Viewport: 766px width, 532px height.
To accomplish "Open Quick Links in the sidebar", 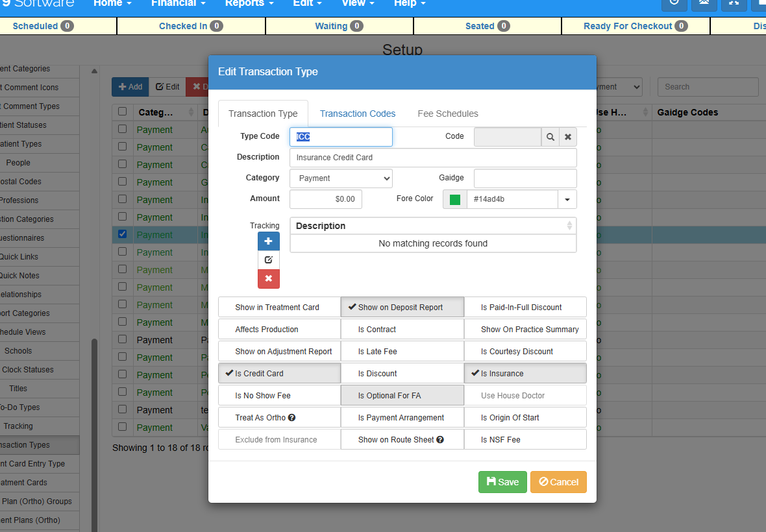I will coord(39,257).
